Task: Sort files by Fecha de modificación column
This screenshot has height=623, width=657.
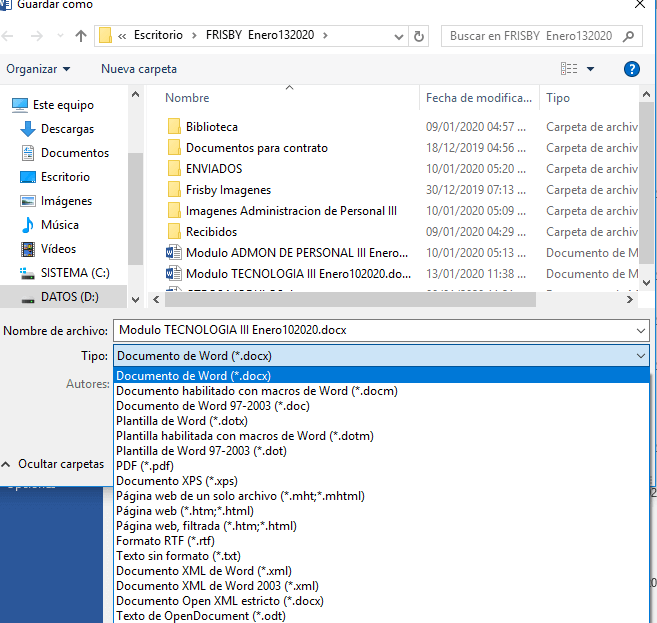Action: point(479,98)
